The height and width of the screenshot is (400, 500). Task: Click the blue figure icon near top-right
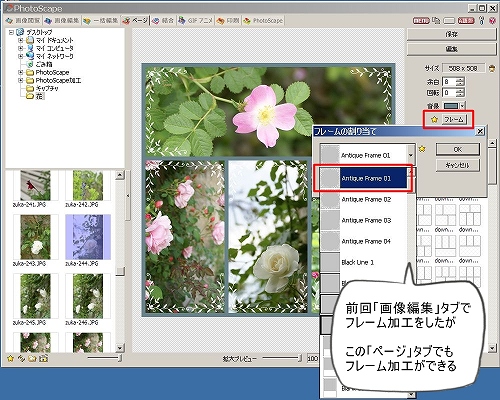click(x=481, y=21)
